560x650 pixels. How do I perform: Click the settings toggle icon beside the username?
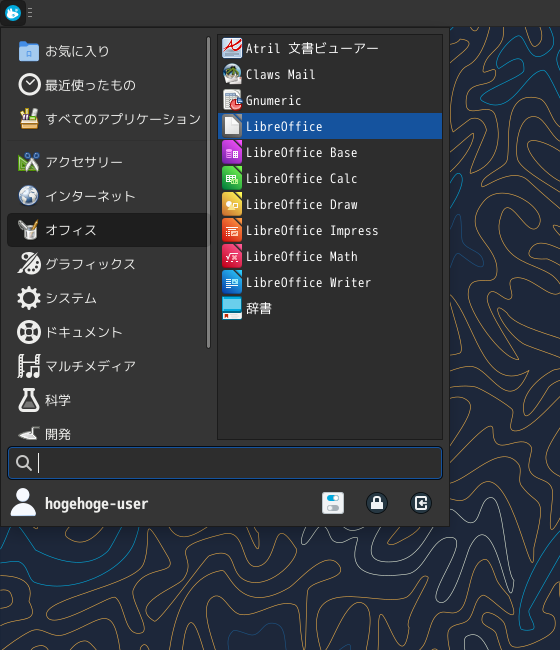pyautogui.click(x=333, y=503)
